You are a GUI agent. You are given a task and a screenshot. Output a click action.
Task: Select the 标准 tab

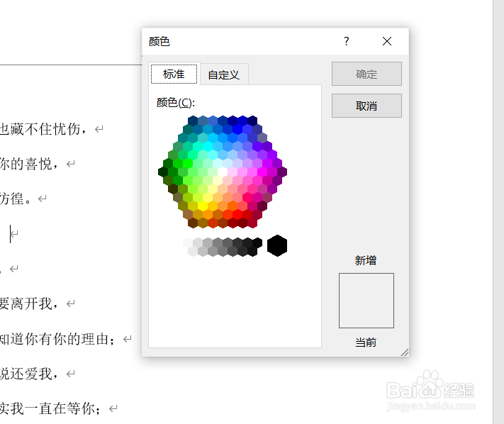[174, 74]
